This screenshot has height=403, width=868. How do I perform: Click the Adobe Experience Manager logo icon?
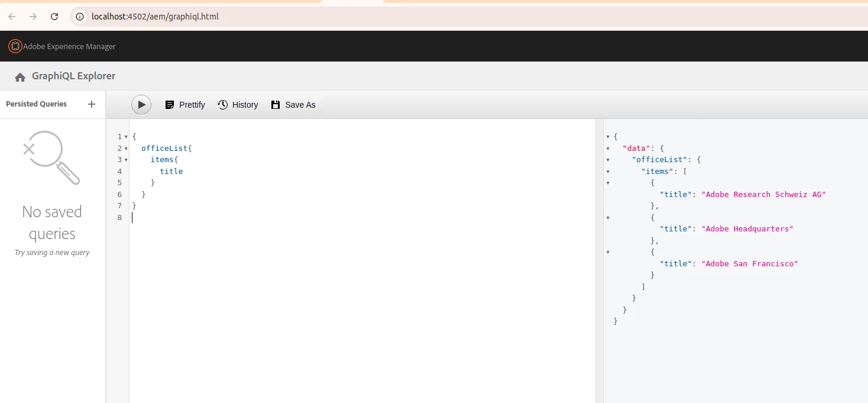[x=15, y=46]
